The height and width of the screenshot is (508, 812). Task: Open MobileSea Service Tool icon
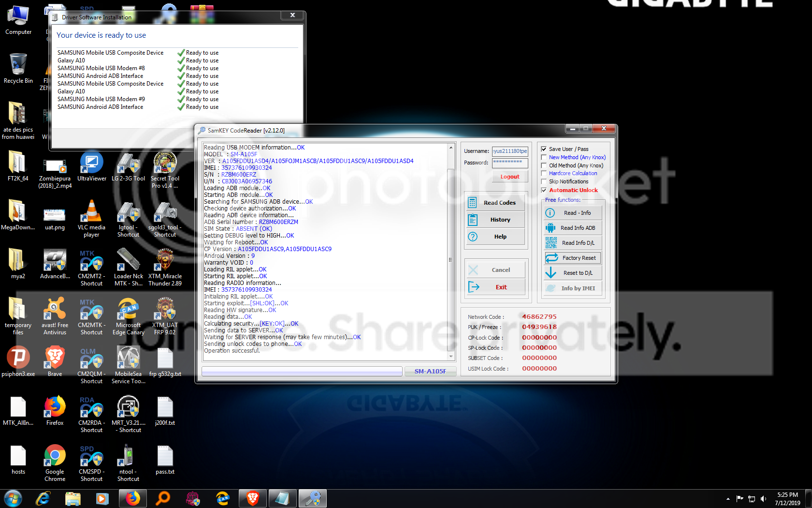coord(129,365)
